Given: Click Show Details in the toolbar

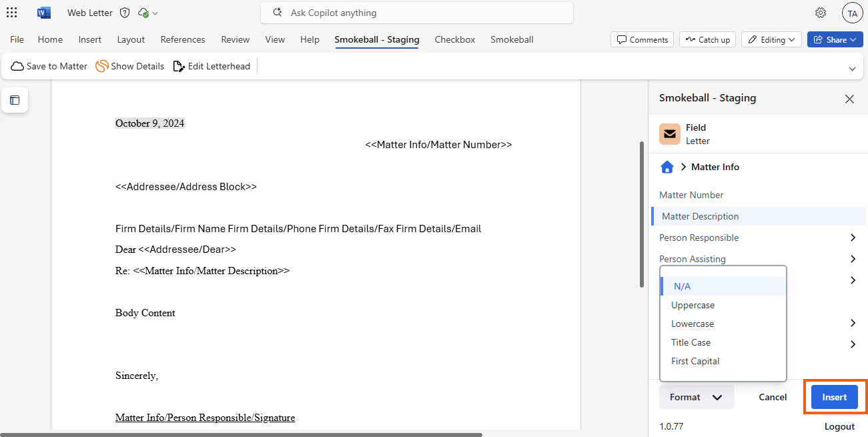Looking at the screenshot, I should click(x=130, y=66).
